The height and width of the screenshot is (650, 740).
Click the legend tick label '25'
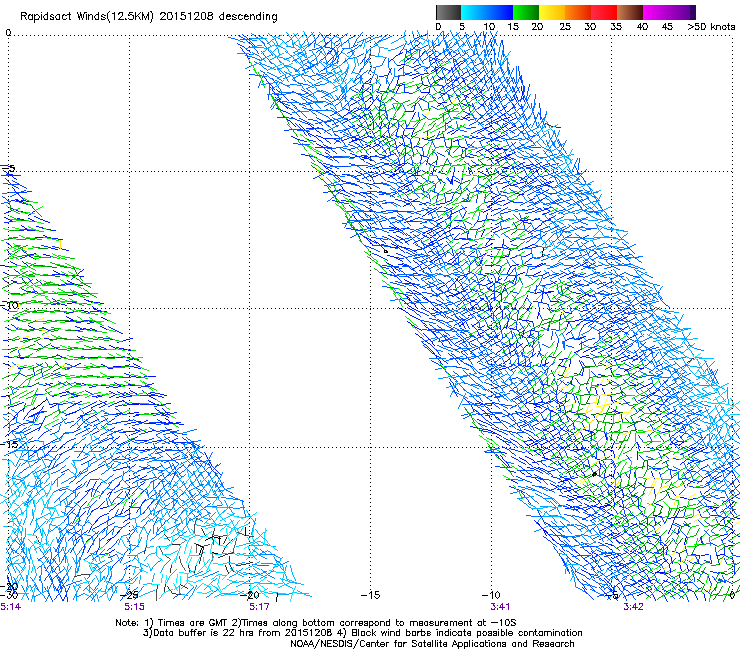[x=565, y=27]
